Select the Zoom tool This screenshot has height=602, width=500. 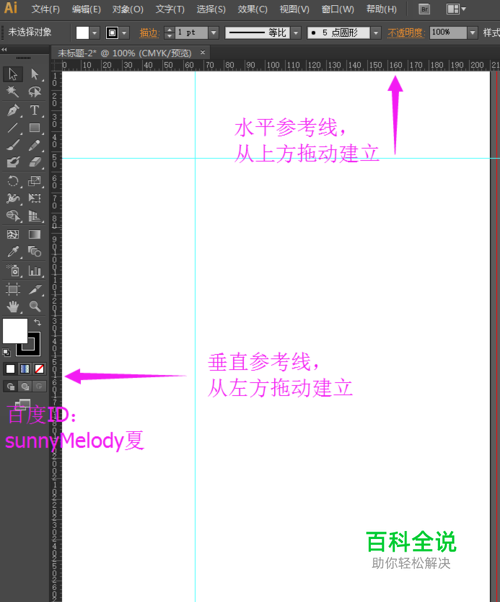click(35, 306)
